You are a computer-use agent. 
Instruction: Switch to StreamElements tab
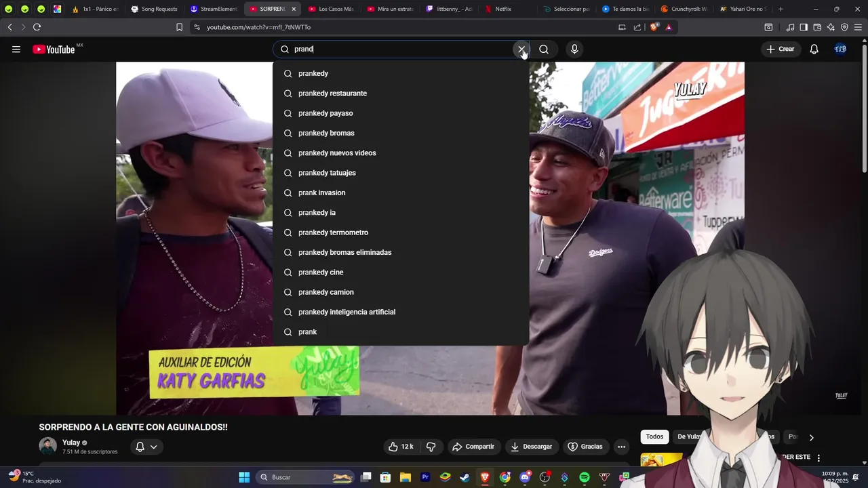tap(213, 9)
